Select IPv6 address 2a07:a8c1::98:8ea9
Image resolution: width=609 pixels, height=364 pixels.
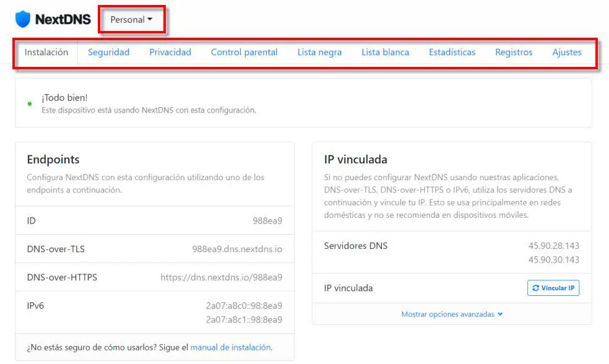tap(244, 319)
